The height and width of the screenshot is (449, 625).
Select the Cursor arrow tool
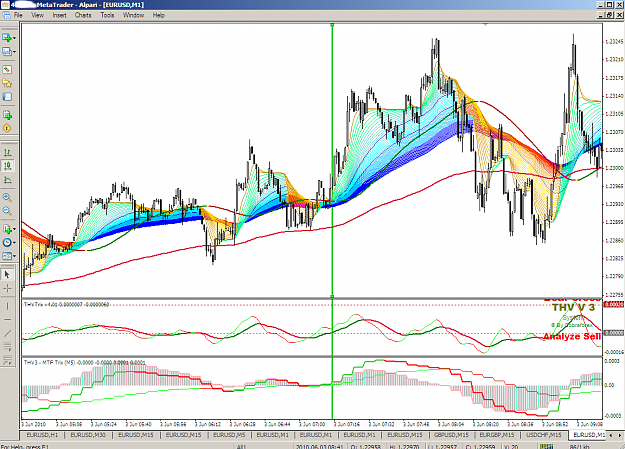(x=7, y=274)
